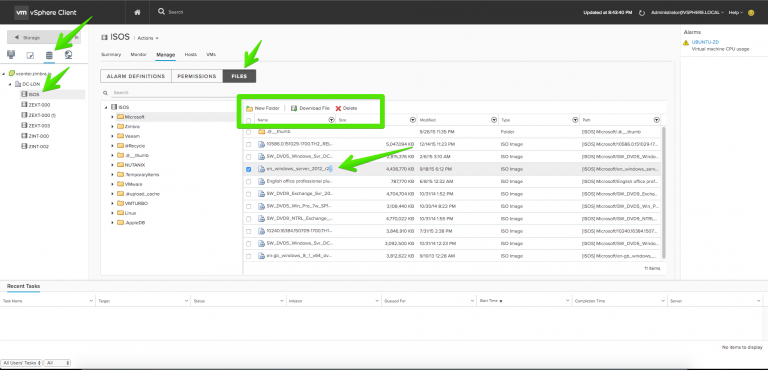Click the Download File icon

(x=294, y=108)
